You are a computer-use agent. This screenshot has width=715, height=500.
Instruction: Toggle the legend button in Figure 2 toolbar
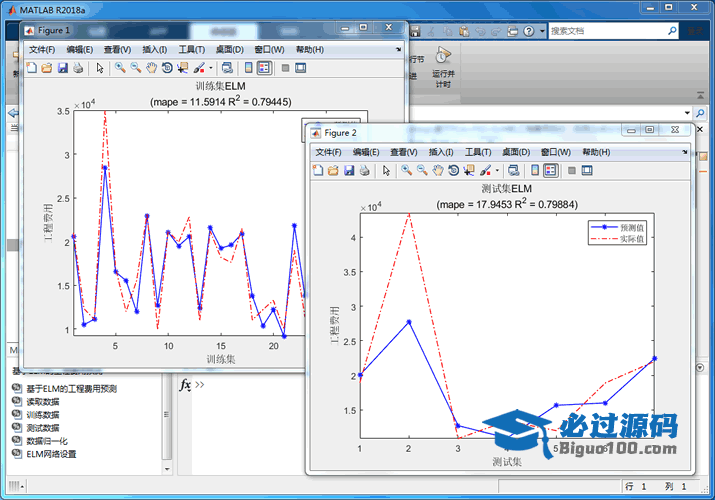550,170
